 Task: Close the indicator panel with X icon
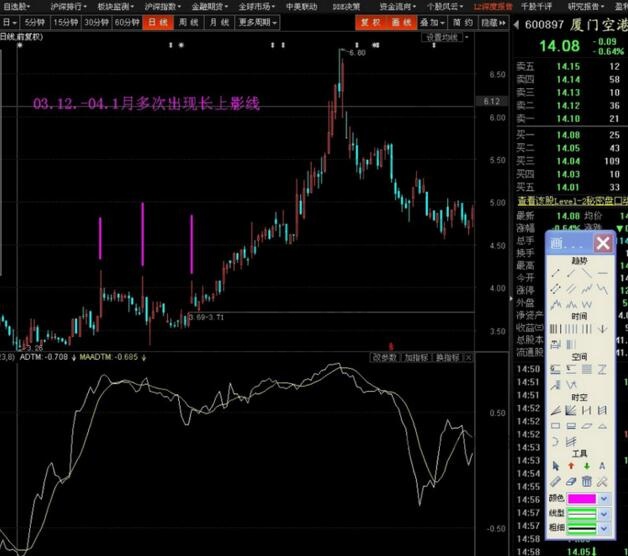pyautogui.click(x=468, y=357)
